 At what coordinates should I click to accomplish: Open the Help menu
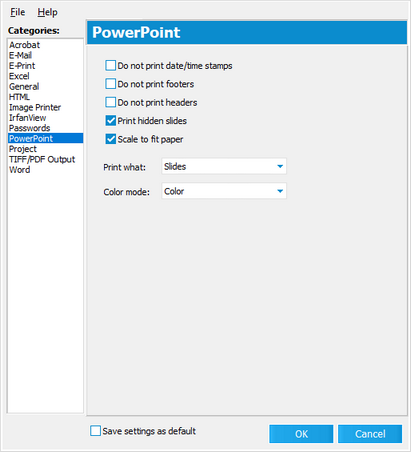tap(47, 12)
